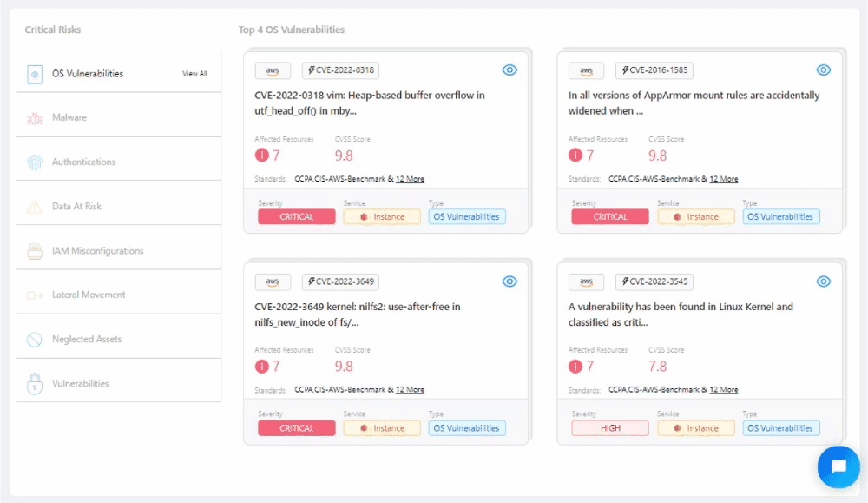Click HIGH severity badge on CVE-2022-3545
This screenshot has height=503, width=868.
[x=610, y=428]
